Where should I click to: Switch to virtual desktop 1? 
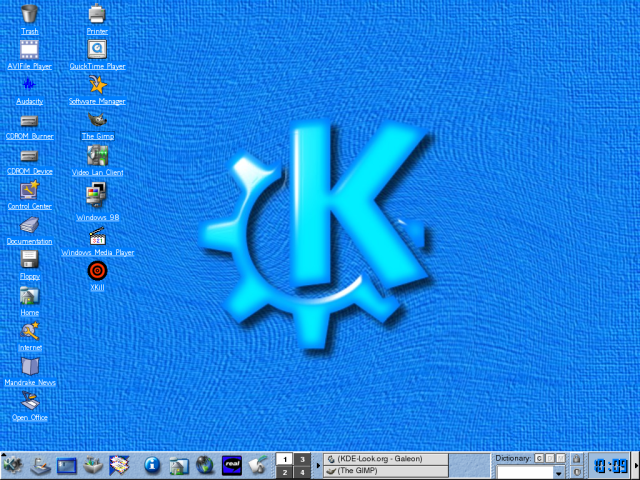tap(285, 459)
